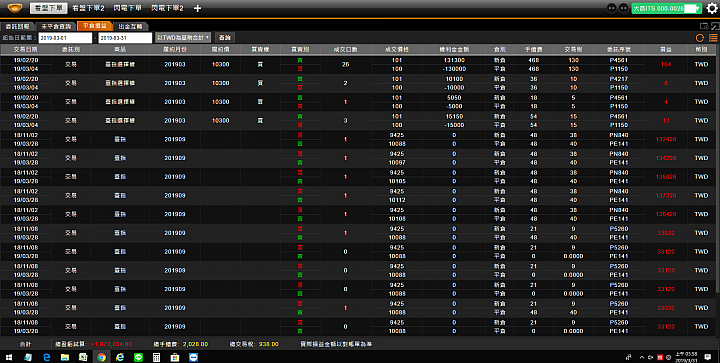Open the 出金互轉 sub-tab
720x363 pixels.
point(130,26)
